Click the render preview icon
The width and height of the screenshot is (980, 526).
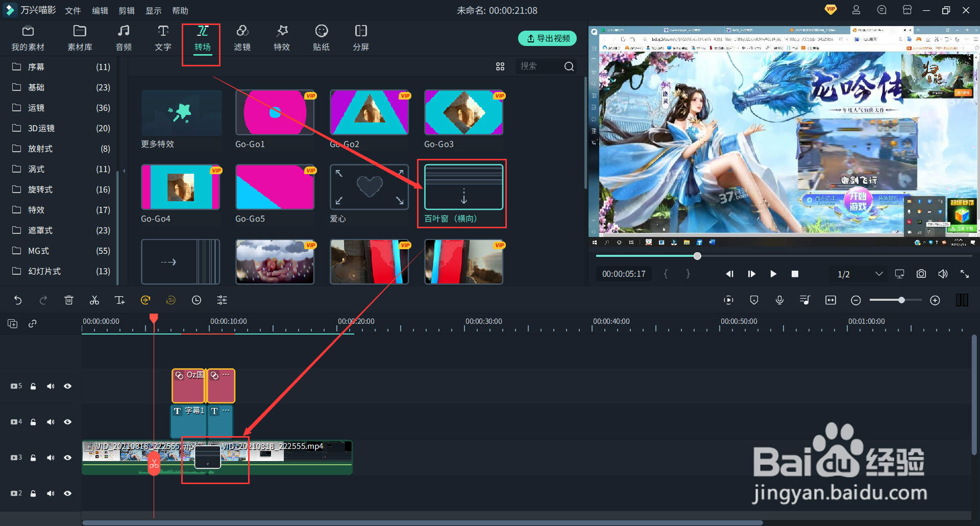(x=729, y=300)
